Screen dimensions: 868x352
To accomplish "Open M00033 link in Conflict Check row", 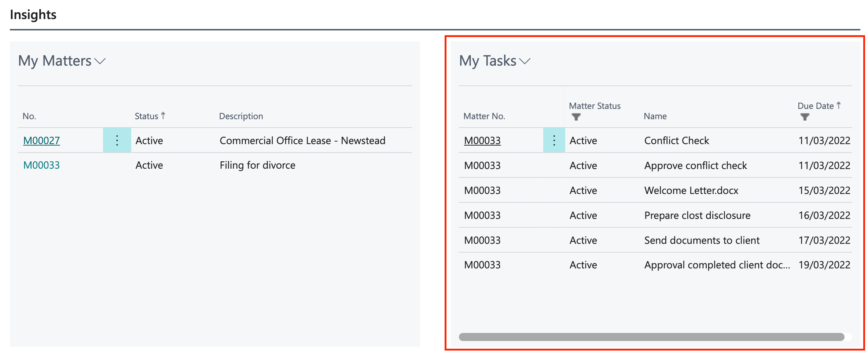I will click(482, 140).
